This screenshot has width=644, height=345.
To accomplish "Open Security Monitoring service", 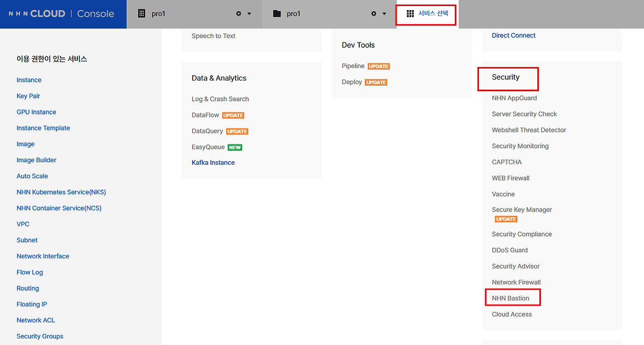I will (x=520, y=146).
